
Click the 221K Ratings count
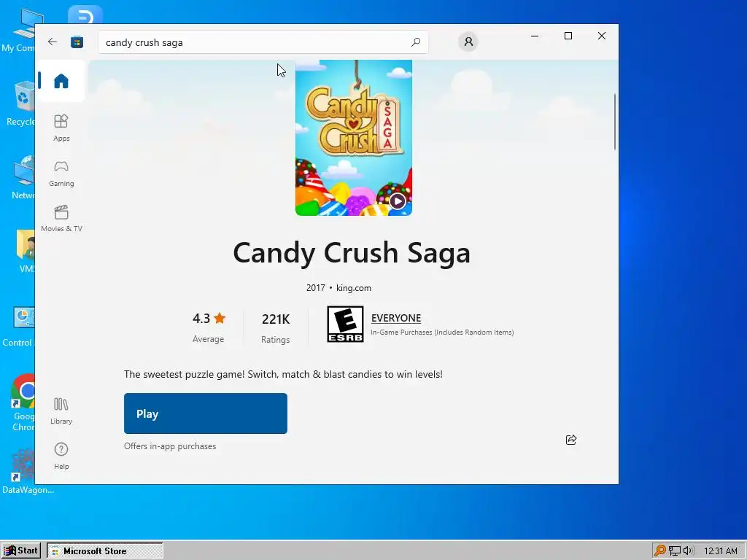[275, 327]
